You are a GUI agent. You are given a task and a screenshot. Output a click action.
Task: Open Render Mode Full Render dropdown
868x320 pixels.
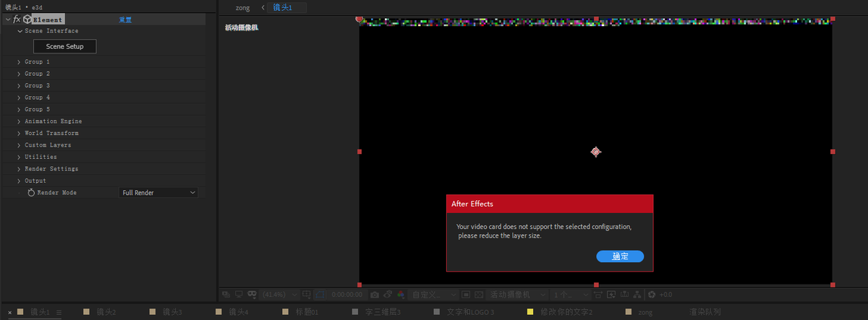pos(158,193)
